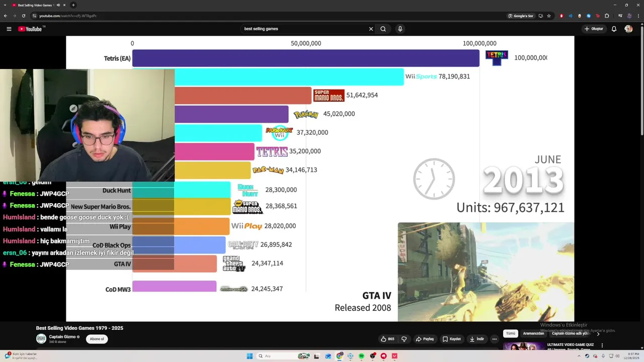Click the Oluştur create button
This screenshot has width=644, height=362.
click(x=594, y=29)
